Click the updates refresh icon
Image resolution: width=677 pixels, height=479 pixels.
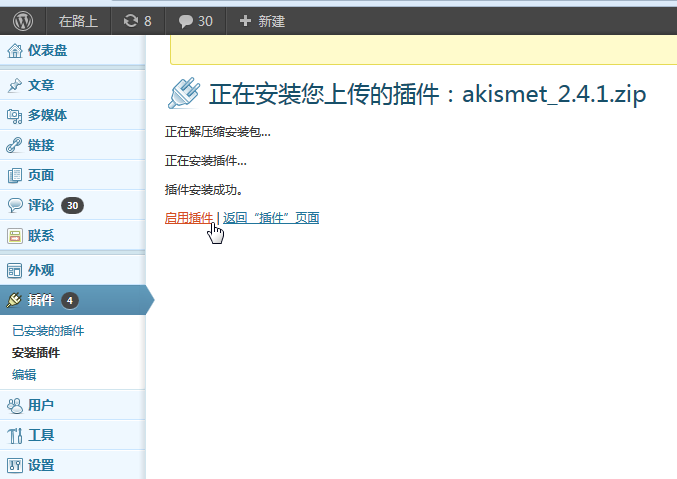(131, 21)
